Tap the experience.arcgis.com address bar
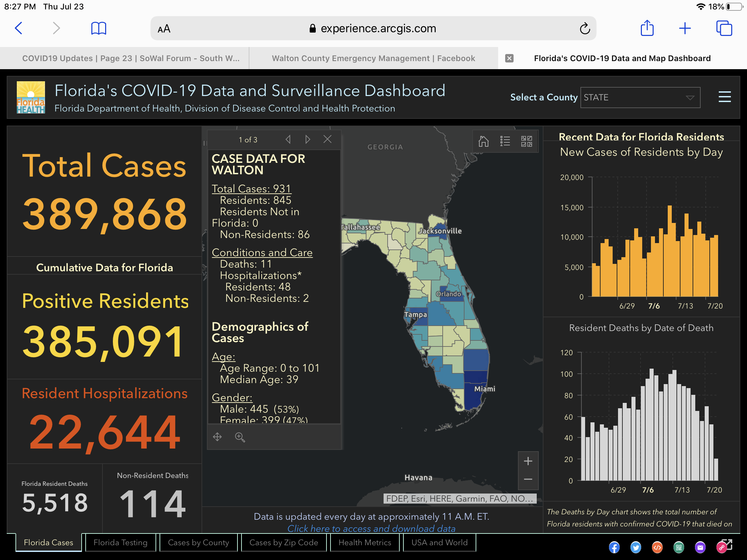This screenshot has height=560, width=747. (373, 28)
